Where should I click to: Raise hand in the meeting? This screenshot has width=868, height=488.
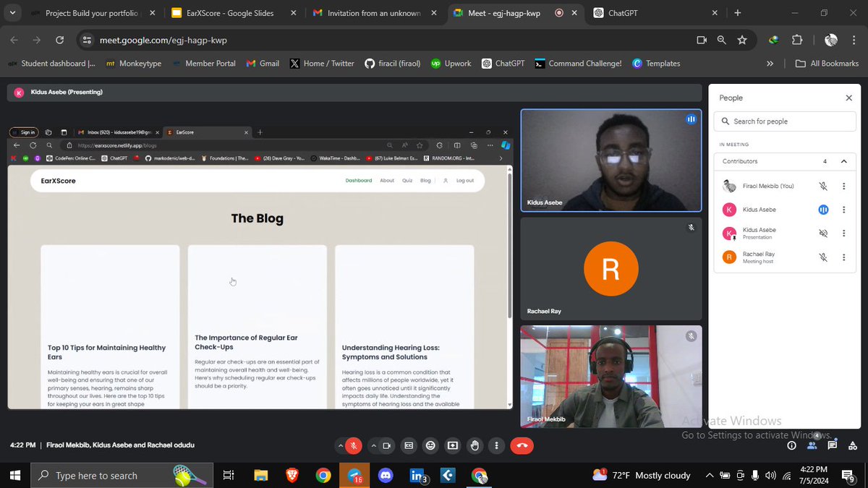click(x=475, y=446)
